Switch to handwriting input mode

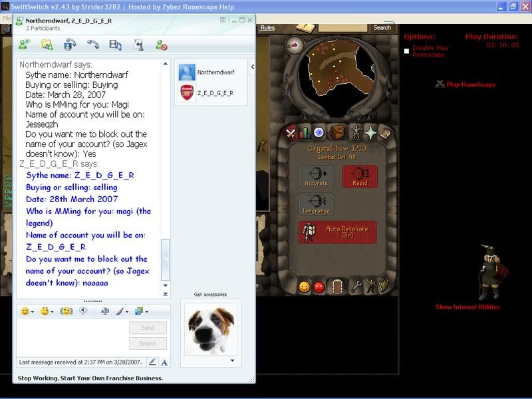click(x=152, y=362)
